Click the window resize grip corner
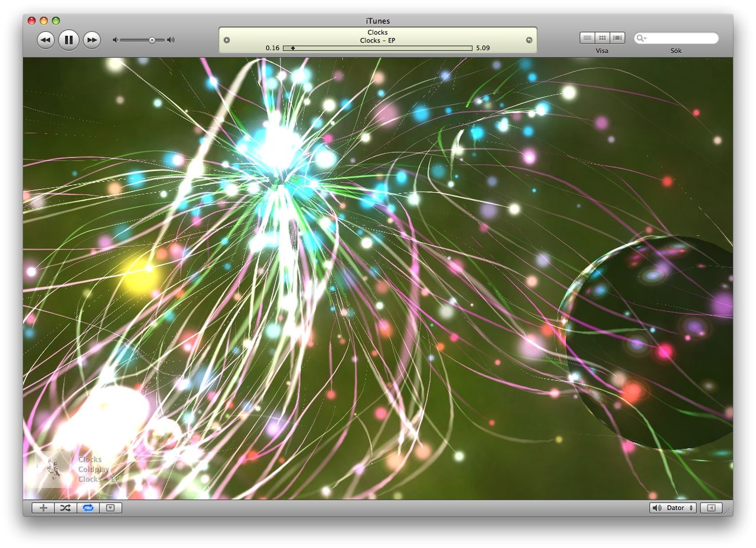This screenshot has height=548, width=756. (x=728, y=511)
